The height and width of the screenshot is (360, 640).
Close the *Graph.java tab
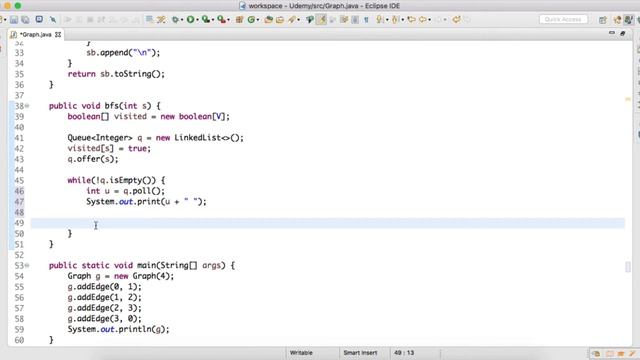click(58, 35)
